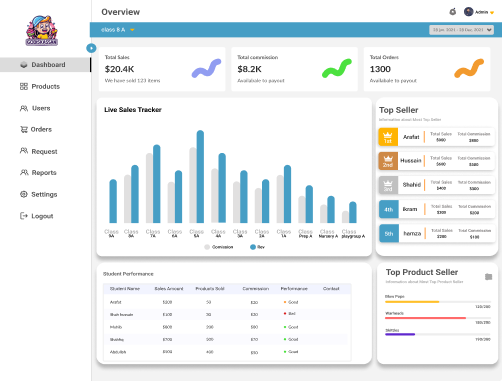Click the Live Sales Tracker title

pyautogui.click(x=133, y=110)
